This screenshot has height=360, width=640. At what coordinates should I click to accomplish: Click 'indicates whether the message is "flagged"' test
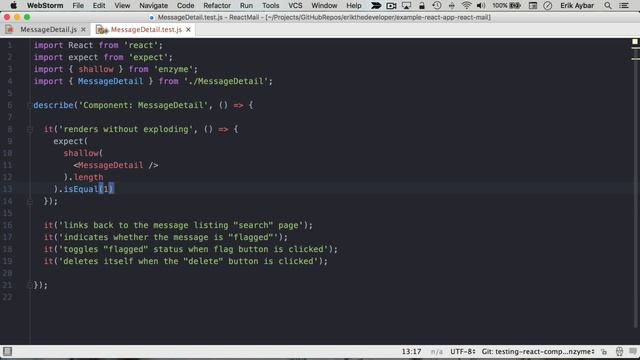166,237
